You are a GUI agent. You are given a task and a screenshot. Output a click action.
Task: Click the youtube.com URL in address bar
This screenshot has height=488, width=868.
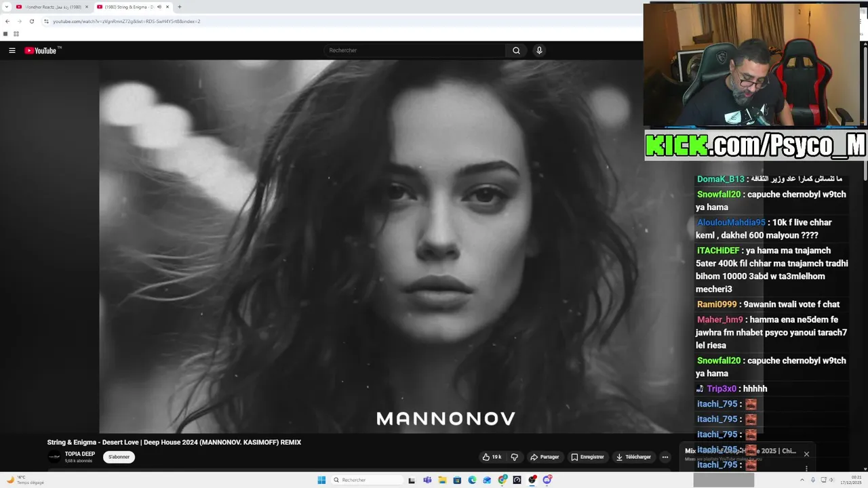click(x=127, y=21)
